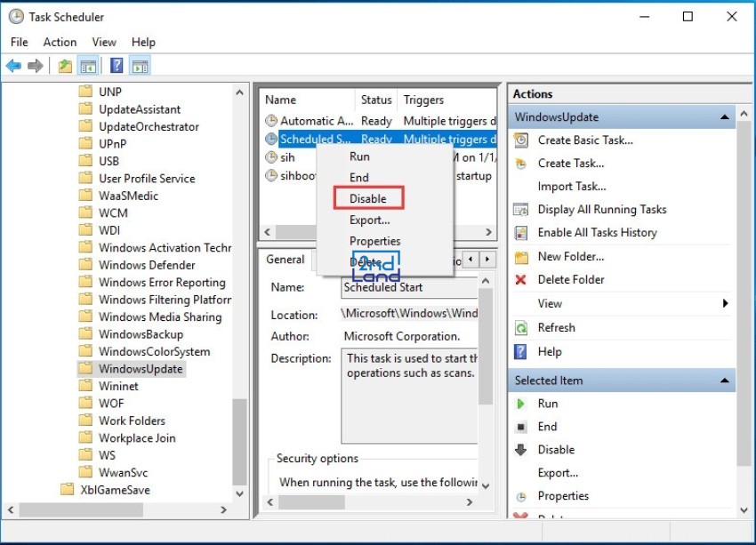Select the Windows Defender folder
This screenshot has height=545, width=756.
click(x=147, y=265)
